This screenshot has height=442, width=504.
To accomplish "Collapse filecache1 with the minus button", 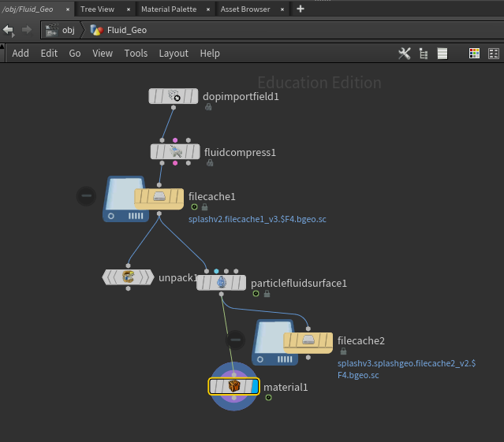I will pyautogui.click(x=86, y=196).
